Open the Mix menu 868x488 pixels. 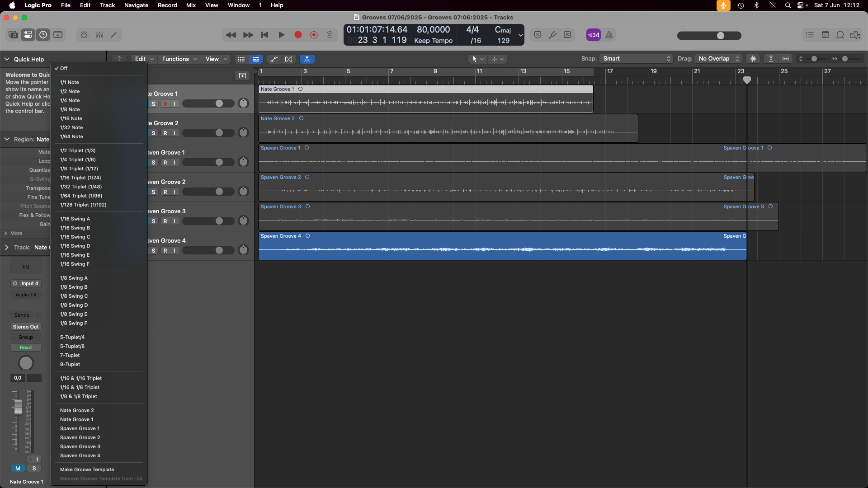[x=191, y=5]
